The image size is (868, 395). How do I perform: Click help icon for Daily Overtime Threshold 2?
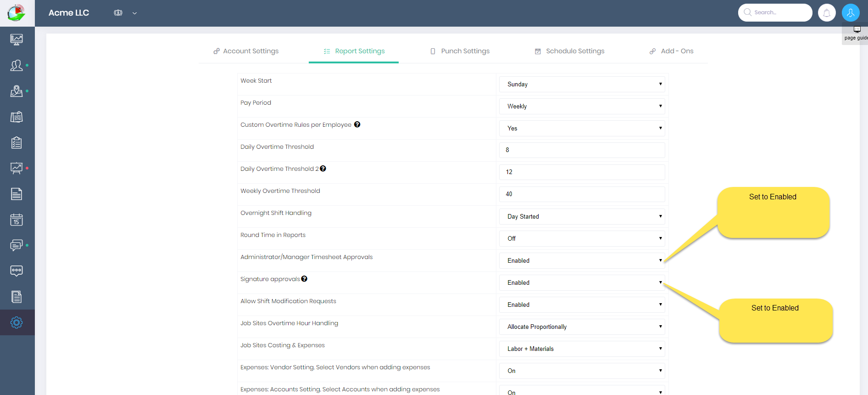tap(323, 169)
